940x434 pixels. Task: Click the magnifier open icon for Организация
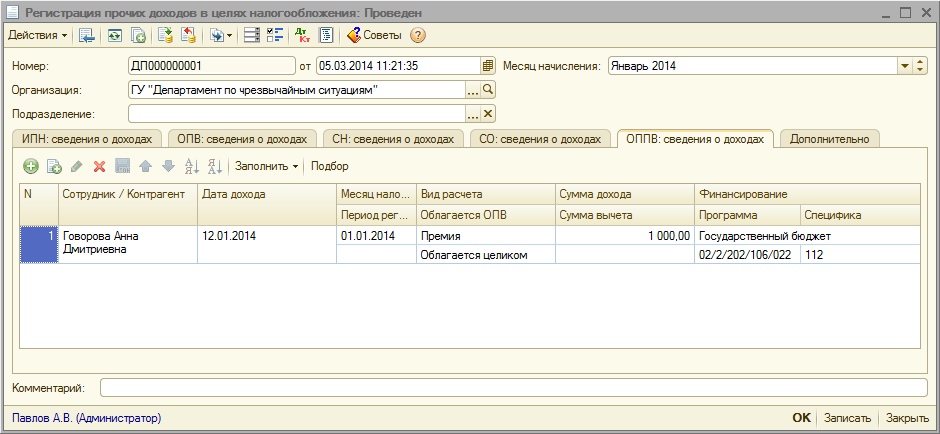click(488, 90)
